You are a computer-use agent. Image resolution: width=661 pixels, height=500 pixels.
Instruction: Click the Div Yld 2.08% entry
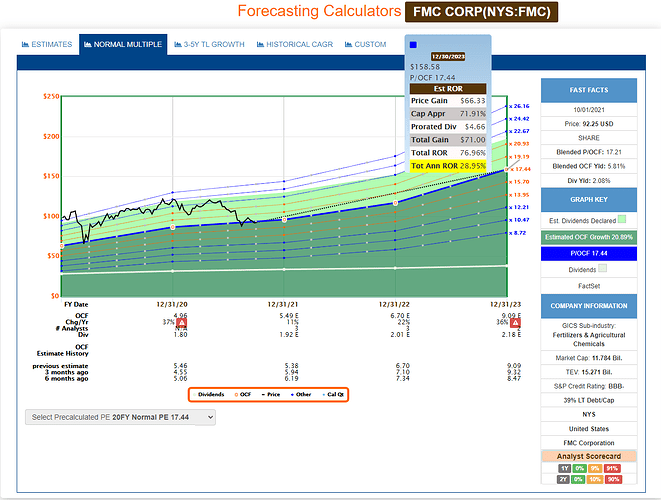pyautogui.click(x=588, y=180)
